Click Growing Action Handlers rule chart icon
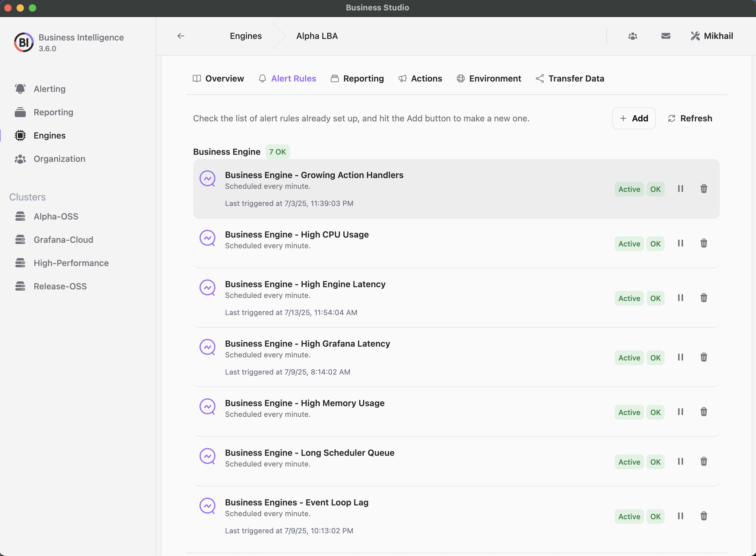Viewport: 756px width, 556px height. [x=208, y=178]
